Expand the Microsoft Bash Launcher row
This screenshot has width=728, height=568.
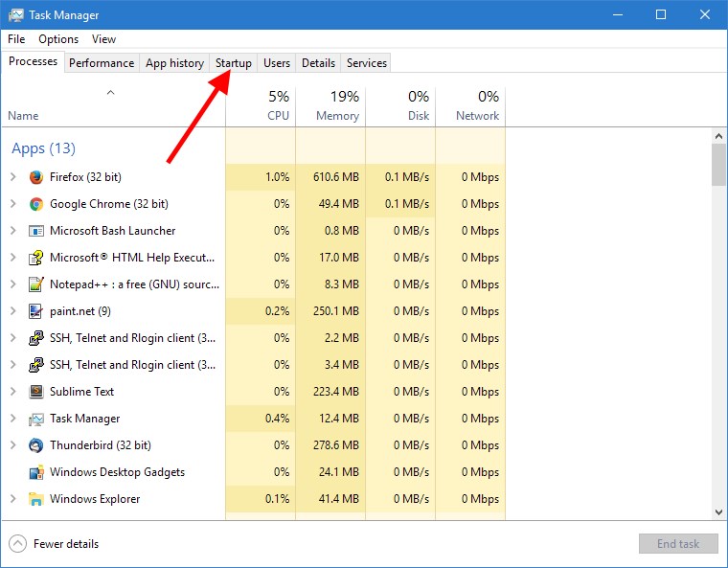(13, 231)
